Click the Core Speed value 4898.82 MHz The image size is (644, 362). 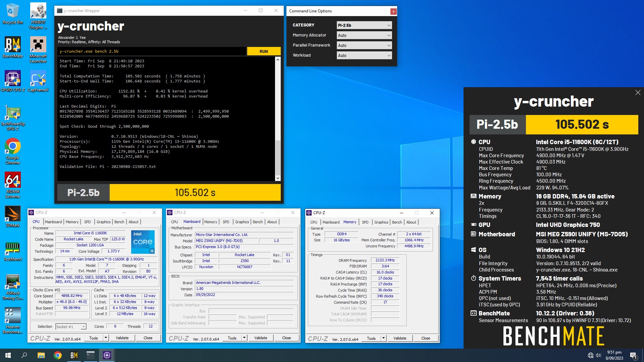72,296
